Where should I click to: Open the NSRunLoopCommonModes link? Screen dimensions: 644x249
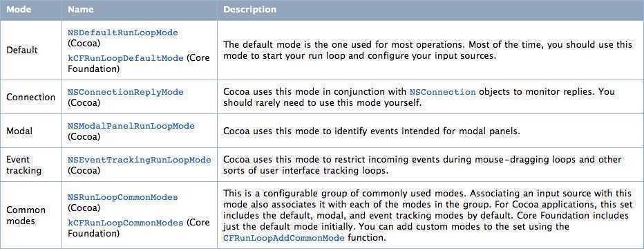click(x=123, y=197)
